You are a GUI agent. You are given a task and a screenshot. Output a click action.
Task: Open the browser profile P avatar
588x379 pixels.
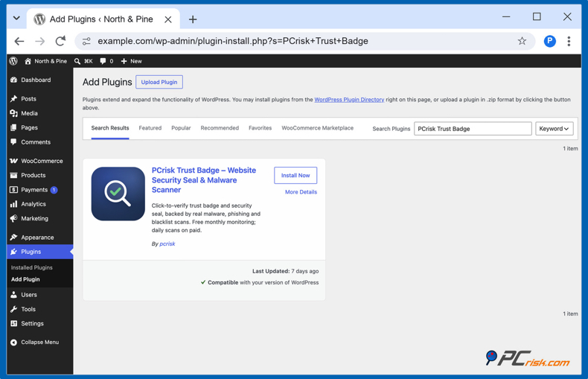click(549, 41)
